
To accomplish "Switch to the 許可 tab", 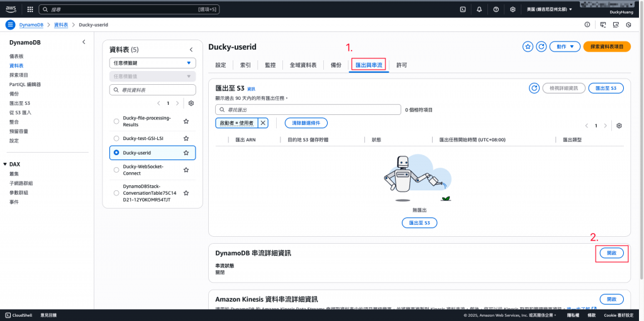I will pos(402,65).
